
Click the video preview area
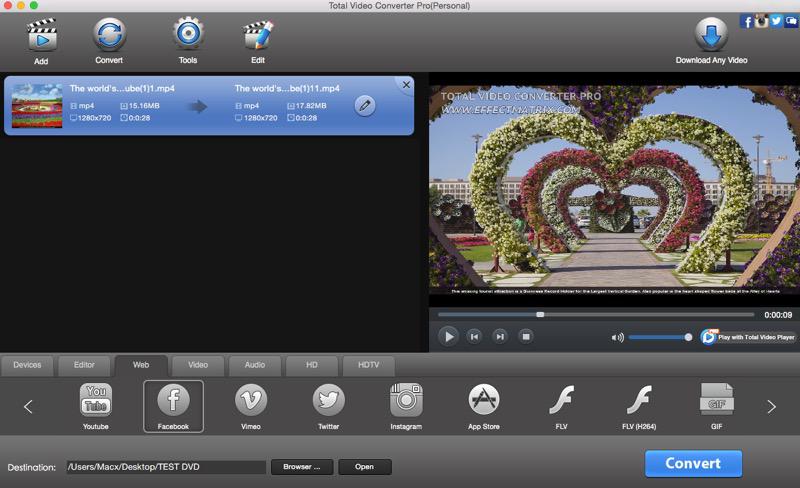[x=614, y=189]
